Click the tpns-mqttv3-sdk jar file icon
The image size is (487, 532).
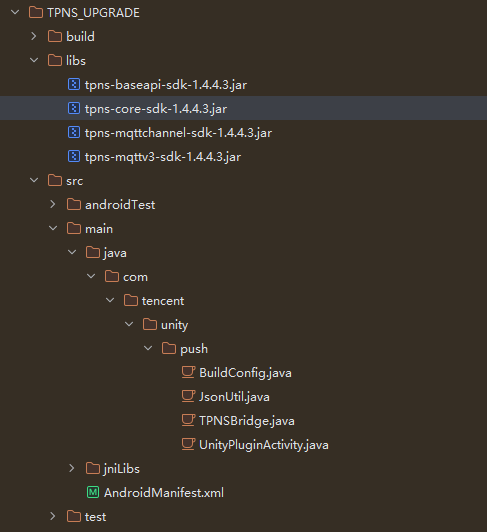74,156
